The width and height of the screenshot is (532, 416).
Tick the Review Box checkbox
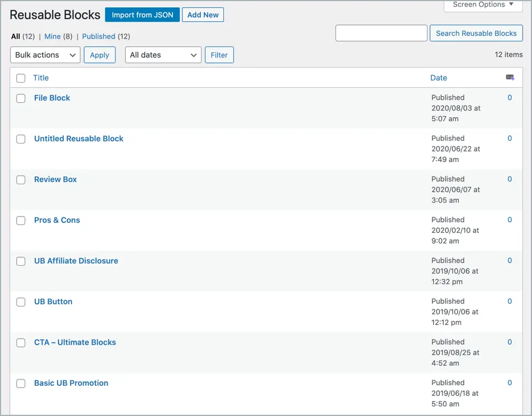pos(21,180)
